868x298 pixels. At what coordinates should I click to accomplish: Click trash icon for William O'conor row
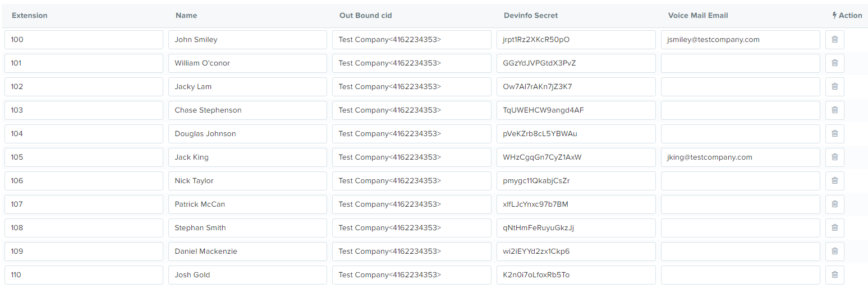point(834,63)
